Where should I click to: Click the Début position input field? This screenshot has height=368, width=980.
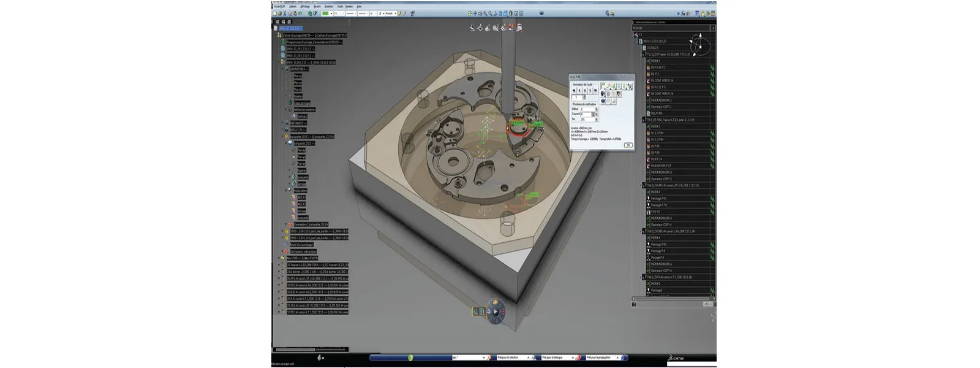[588, 109]
